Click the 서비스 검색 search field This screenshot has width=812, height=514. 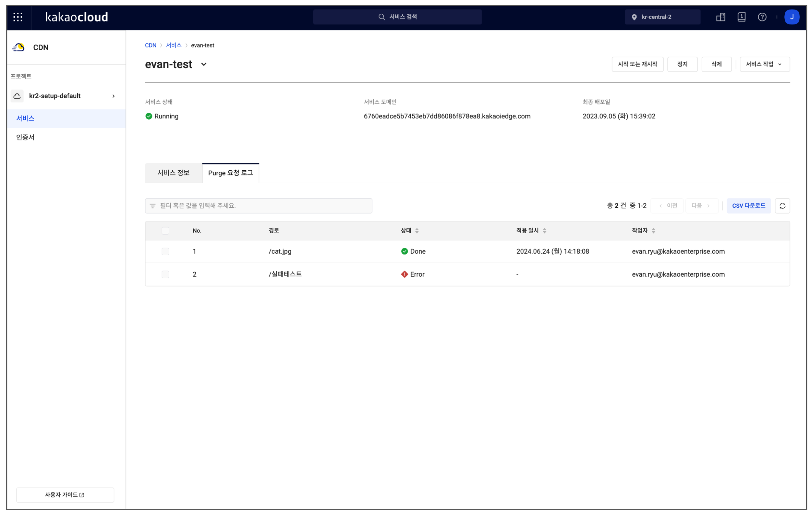[397, 17]
